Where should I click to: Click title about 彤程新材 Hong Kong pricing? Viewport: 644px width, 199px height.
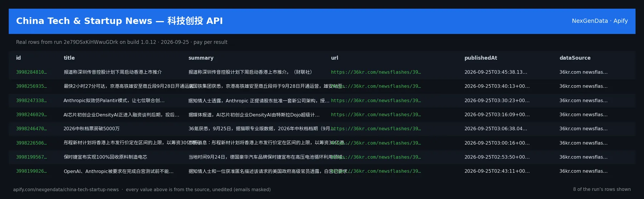click(x=132, y=143)
